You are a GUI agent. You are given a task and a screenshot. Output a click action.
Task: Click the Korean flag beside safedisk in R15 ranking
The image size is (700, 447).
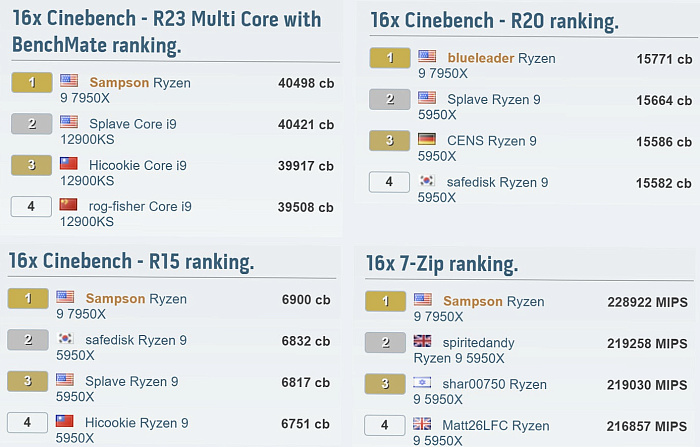(65, 338)
